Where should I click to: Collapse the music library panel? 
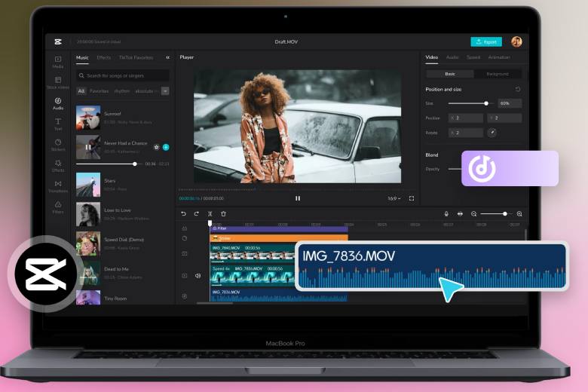[x=167, y=57]
